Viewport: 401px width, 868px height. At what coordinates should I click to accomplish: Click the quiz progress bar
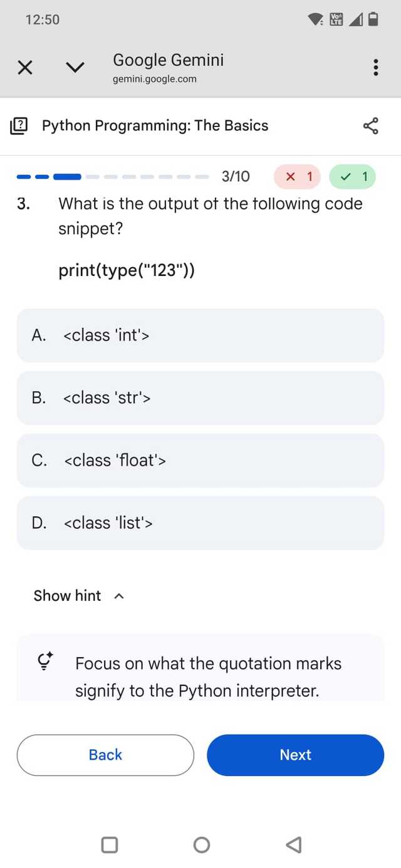[113, 176]
